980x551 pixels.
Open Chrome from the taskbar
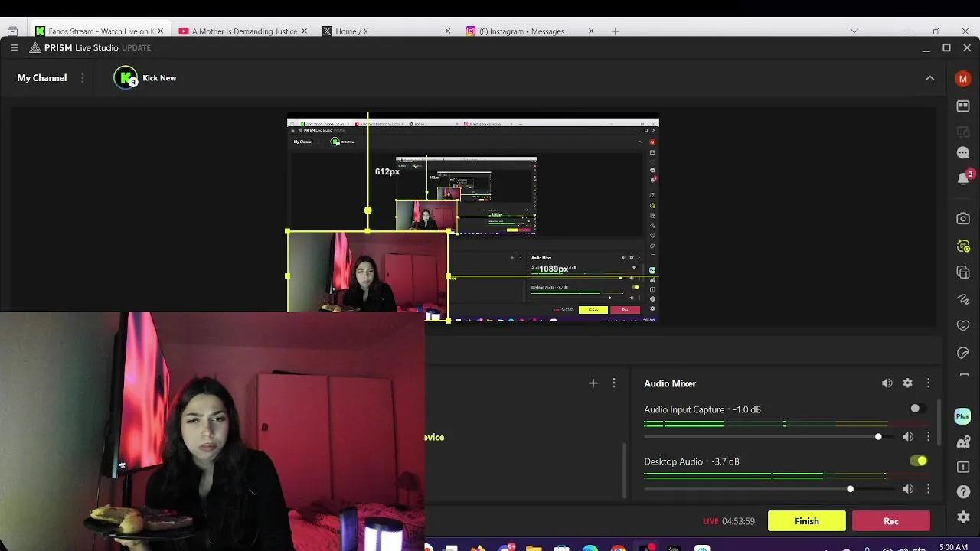click(619, 548)
